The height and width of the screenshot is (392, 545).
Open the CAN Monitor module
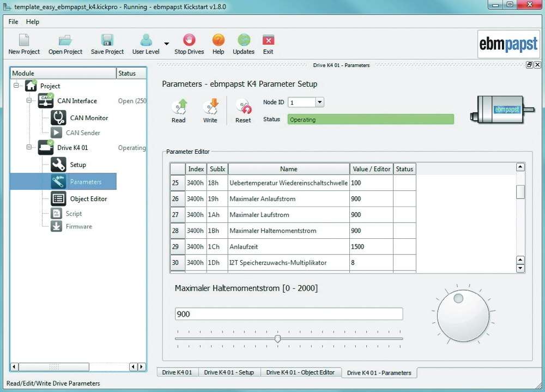coord(58,118)
